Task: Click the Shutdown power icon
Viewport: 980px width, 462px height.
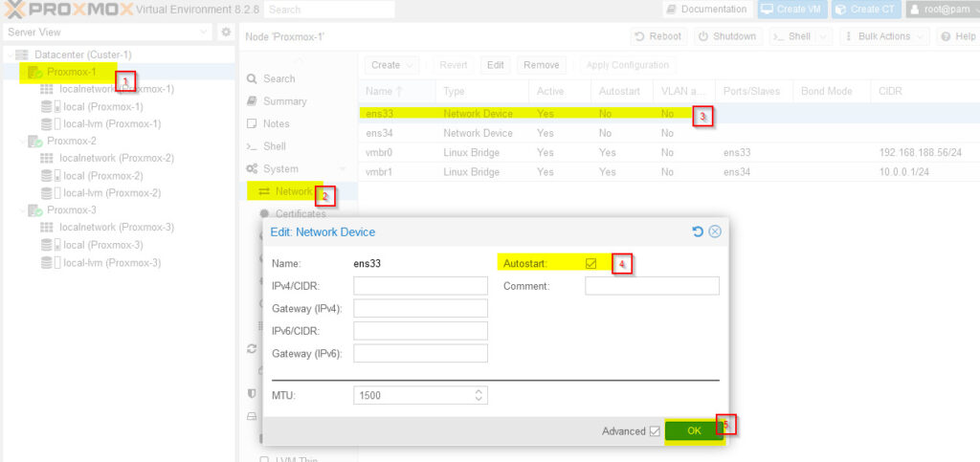Action: coord(703,36)
